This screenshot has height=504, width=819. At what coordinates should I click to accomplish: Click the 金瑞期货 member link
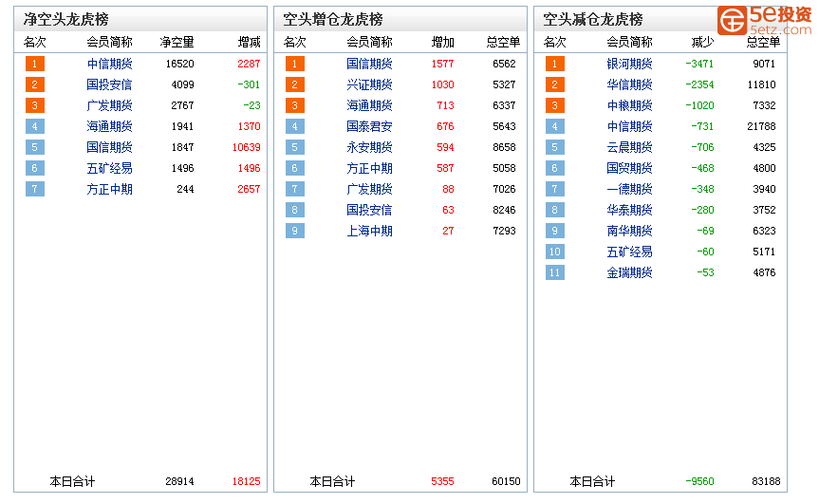click(x=630, y=272)
